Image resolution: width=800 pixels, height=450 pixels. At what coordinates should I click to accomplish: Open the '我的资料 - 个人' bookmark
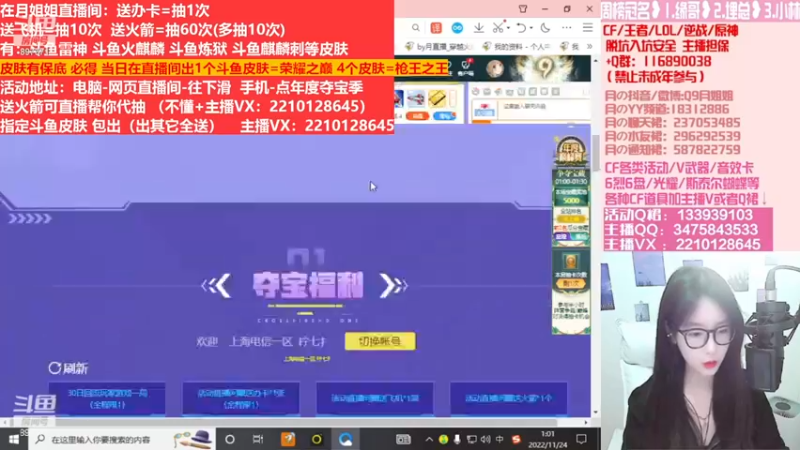(516, 46)
